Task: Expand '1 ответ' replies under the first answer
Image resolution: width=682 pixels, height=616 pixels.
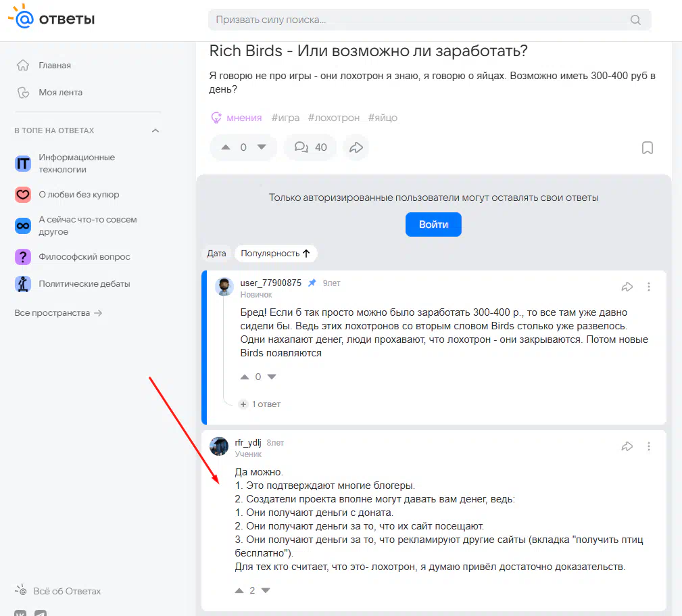Action: coord(260,404)
